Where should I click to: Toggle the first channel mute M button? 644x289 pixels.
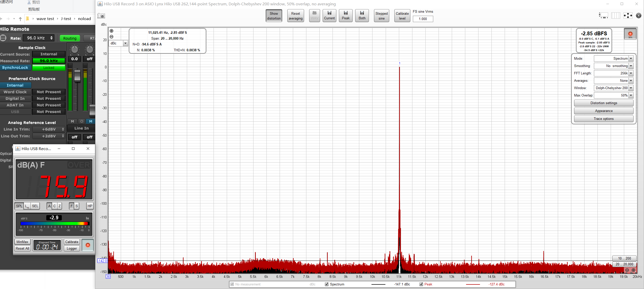[x=72, y=121]
